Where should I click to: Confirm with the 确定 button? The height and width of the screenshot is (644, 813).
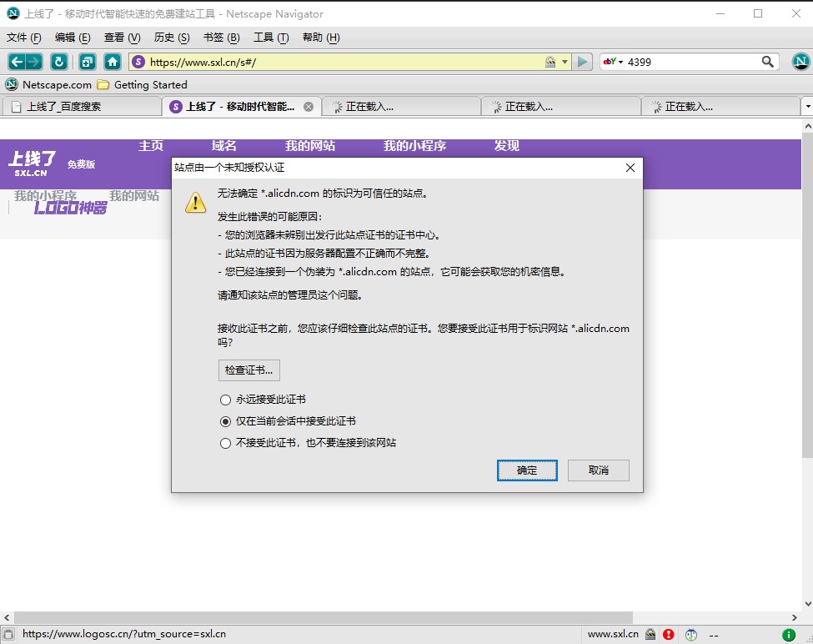527,470
